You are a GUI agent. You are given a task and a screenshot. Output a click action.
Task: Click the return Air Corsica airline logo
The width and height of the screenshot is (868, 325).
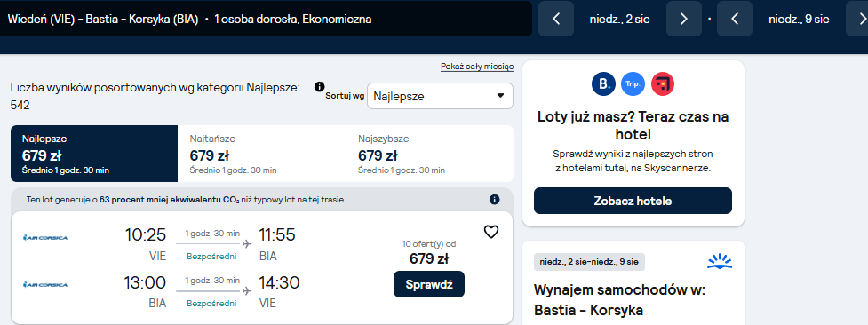pyautogui.click(x=45, y=285)
